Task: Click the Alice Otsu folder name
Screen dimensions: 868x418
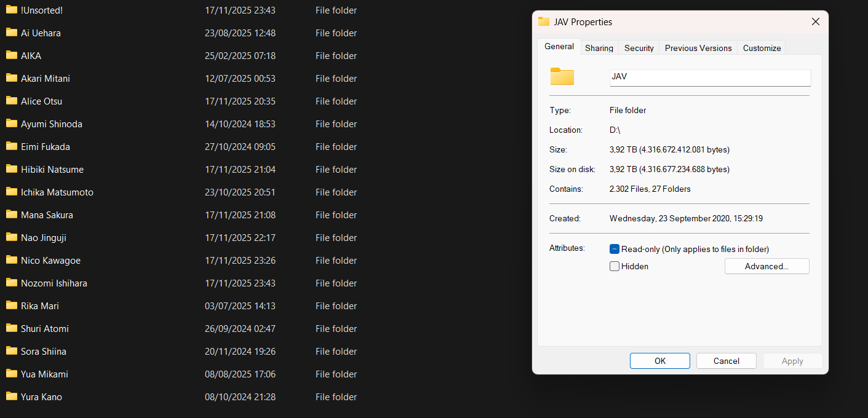Action: point(41,101)
